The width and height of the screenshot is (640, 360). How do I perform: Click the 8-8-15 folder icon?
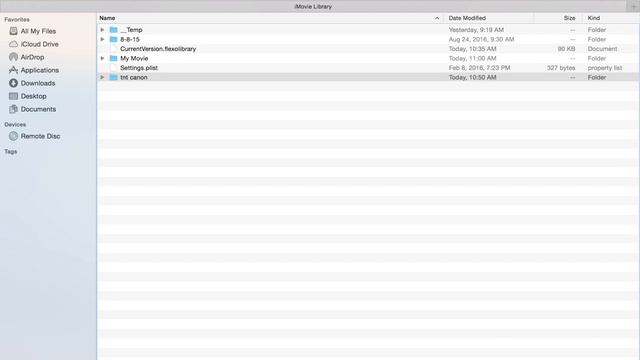click(113, 39)
